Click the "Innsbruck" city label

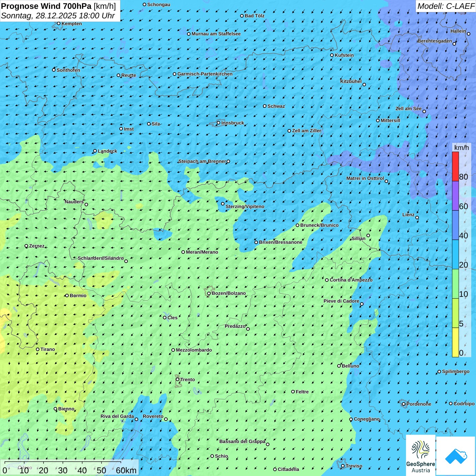(233, 123)
